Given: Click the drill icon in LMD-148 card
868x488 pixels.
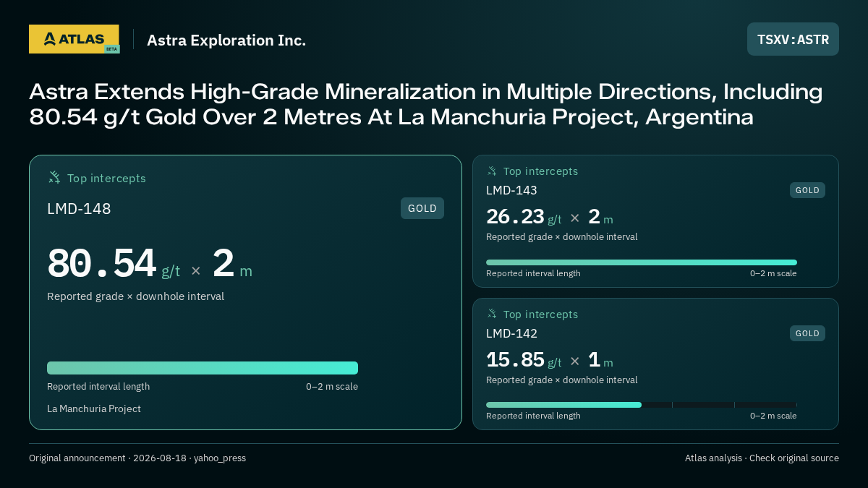Looking at the screenshot, I should click(54, 177).
